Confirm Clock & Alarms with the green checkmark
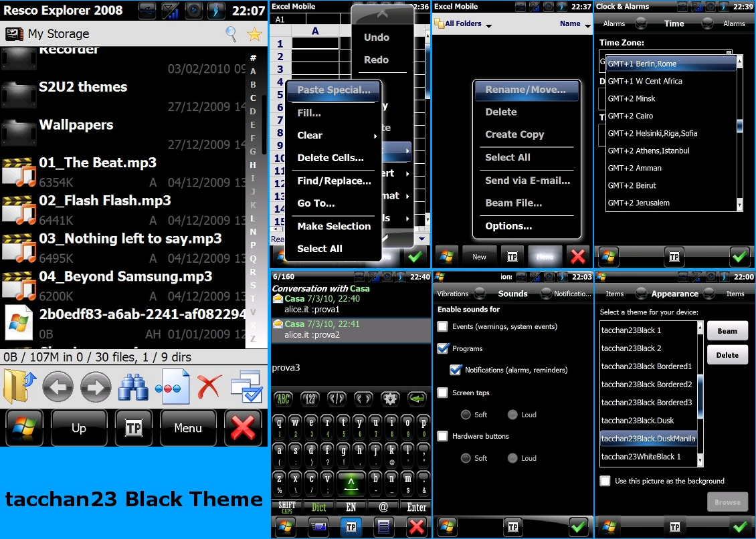This screenshot has height=539, width=756. pos(739,257)
